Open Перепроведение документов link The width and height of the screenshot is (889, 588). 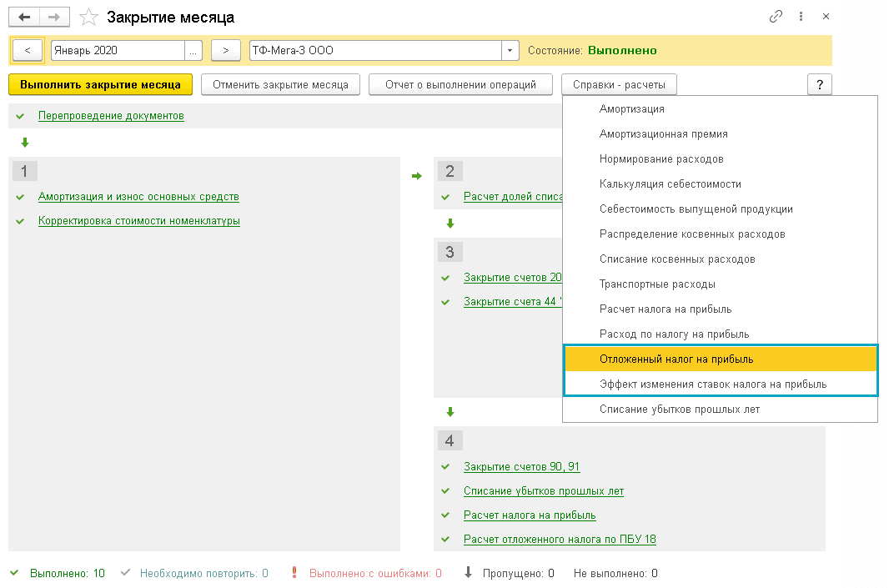111,116
